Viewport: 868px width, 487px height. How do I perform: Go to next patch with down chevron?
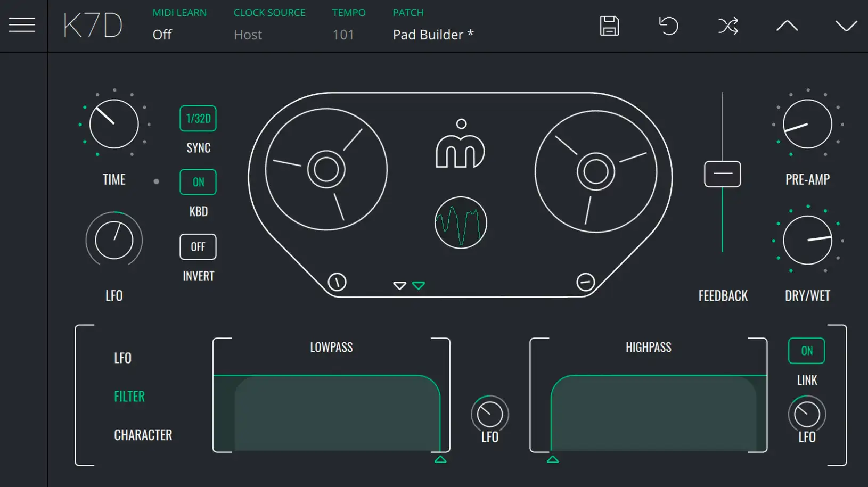pos(846,26)
